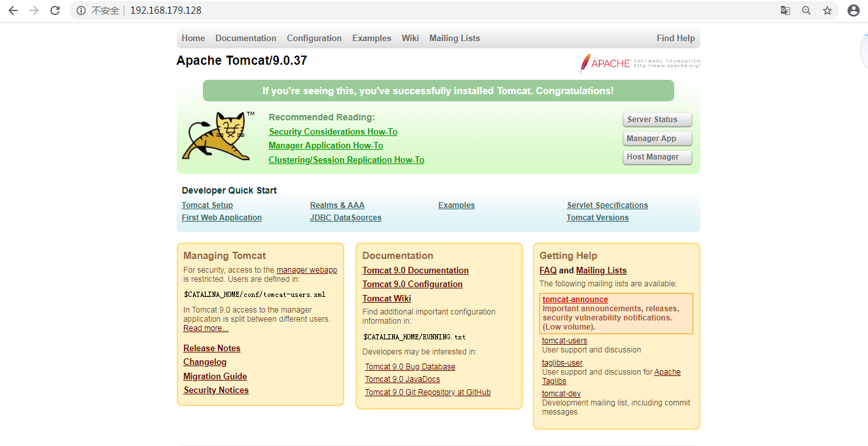Open the Configuration nav item
This screenshot has width=868, height=446.
click(x=314, y=38)
